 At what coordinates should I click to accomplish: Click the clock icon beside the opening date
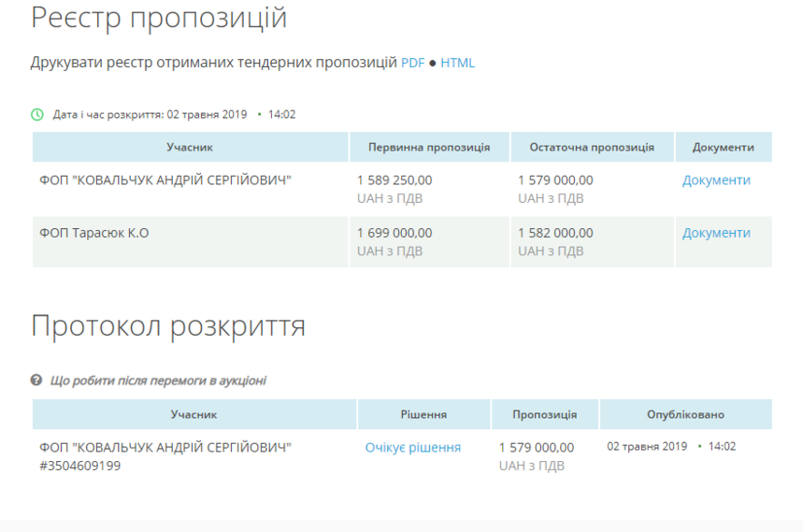point(37,115)
